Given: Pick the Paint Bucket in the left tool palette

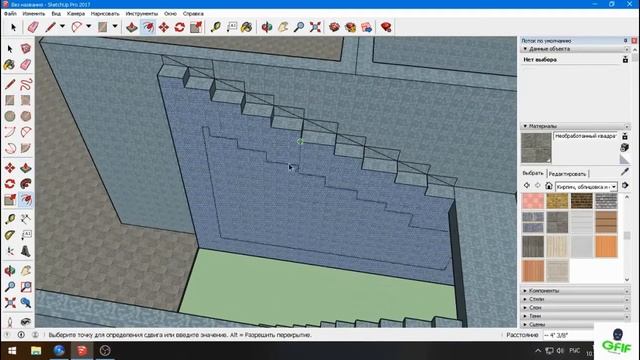Looking at the screenshot, I should point(10,64).
